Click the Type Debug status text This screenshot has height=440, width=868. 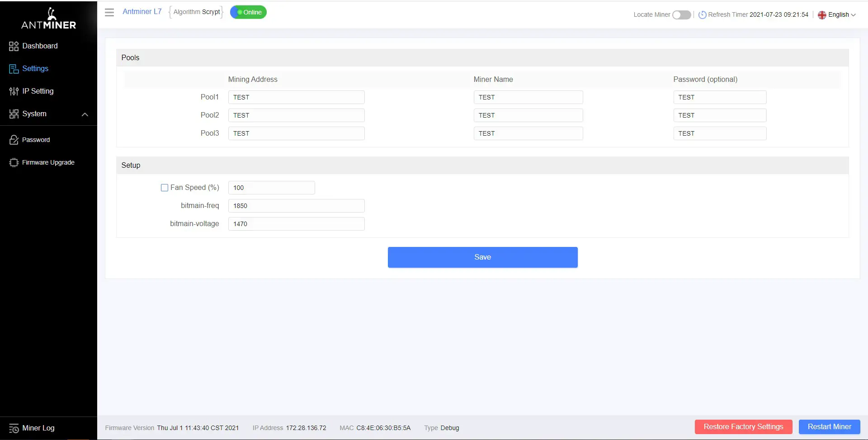(x=442, y=428)
